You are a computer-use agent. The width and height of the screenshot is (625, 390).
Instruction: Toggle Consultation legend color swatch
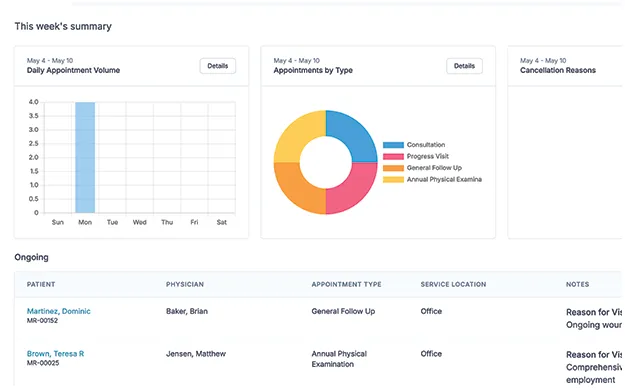pos(393,145)
